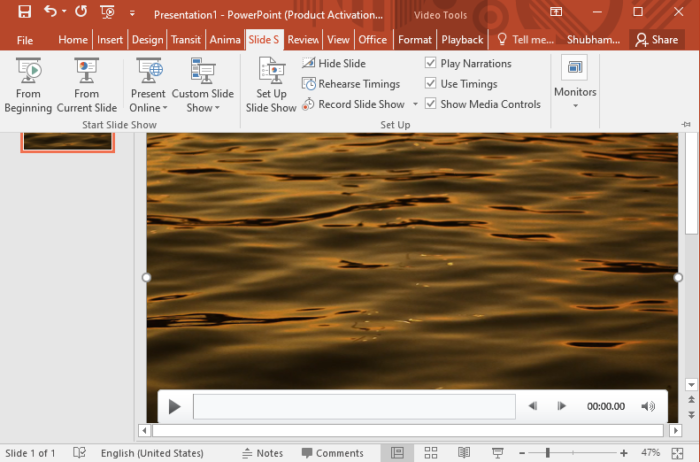
Task: Click the Tell me search box
Action: click(526, 40)
